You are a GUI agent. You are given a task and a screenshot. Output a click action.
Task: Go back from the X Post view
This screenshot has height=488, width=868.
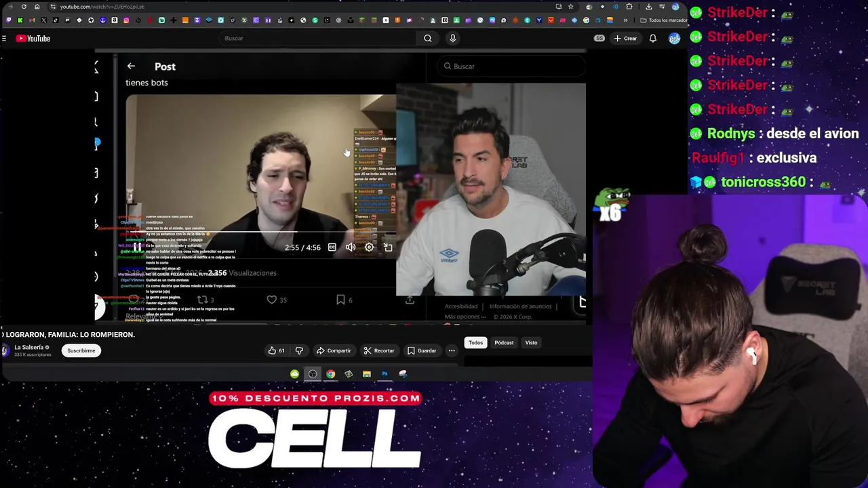pyautogui.click(x=131, y=66)
